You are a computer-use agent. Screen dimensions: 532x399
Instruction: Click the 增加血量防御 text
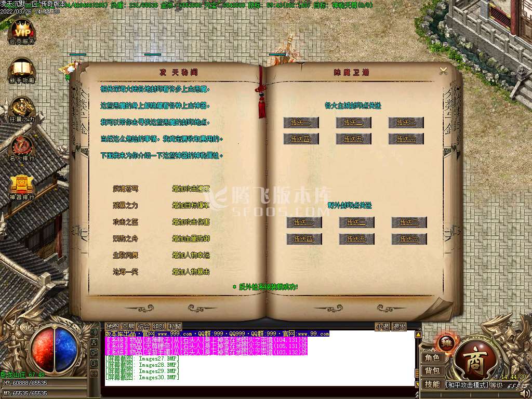pyautogui.click(x=191, y=238)
